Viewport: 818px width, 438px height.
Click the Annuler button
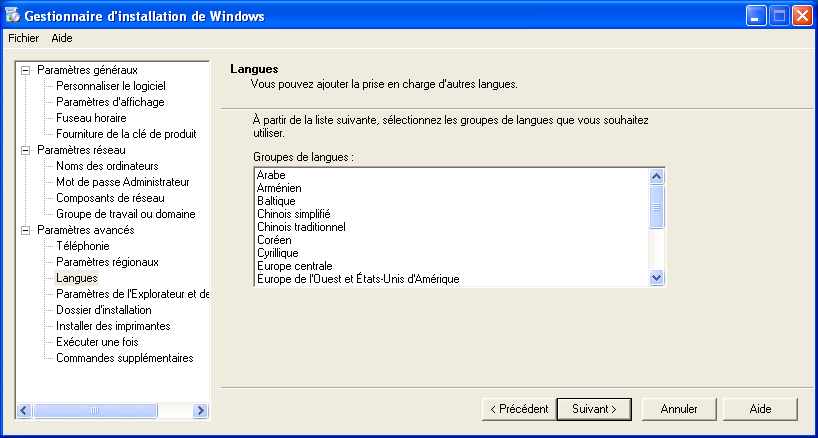679,409
